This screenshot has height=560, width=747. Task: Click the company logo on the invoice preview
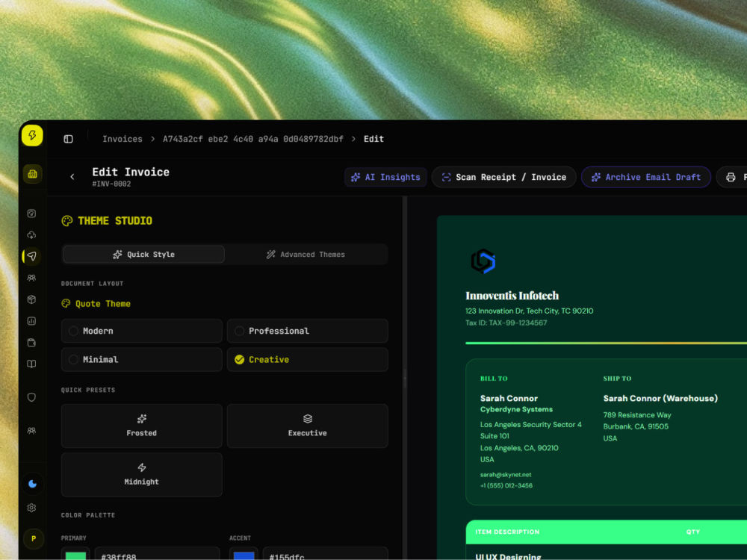[x=483, y=261]
